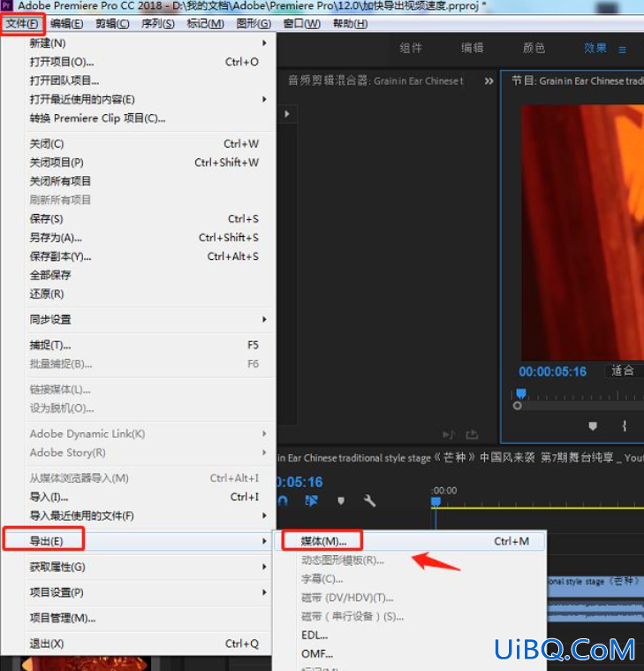The height and width of the screenshot is (671, 644).
Task: Add marker button in program monitor
Action: click(x=593, y=426)
